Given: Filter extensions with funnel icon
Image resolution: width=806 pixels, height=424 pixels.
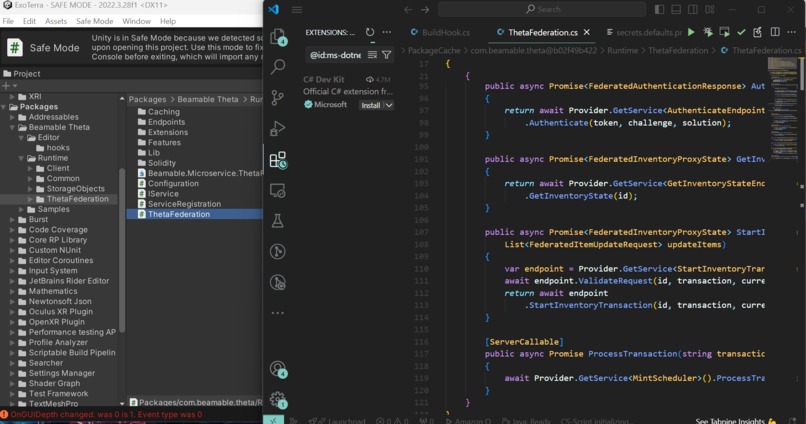Looking at the screenshot, I should click(x=387, y=54).
